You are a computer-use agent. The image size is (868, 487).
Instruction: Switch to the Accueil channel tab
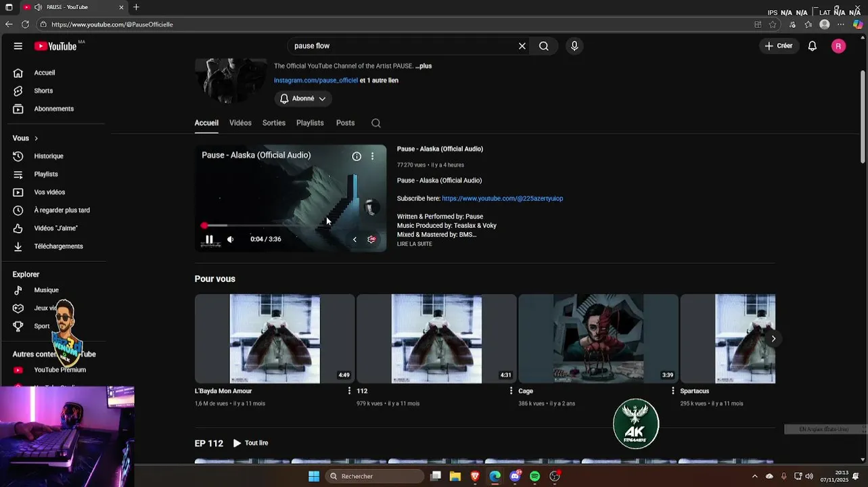(206, 123)
